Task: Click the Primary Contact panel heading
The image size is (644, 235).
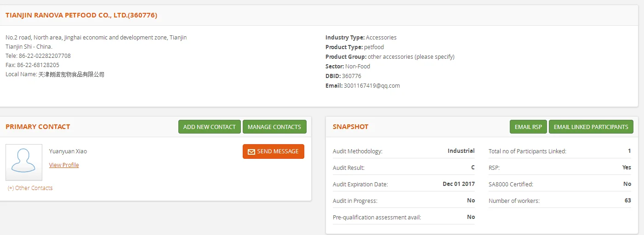Action: point(38,127)
